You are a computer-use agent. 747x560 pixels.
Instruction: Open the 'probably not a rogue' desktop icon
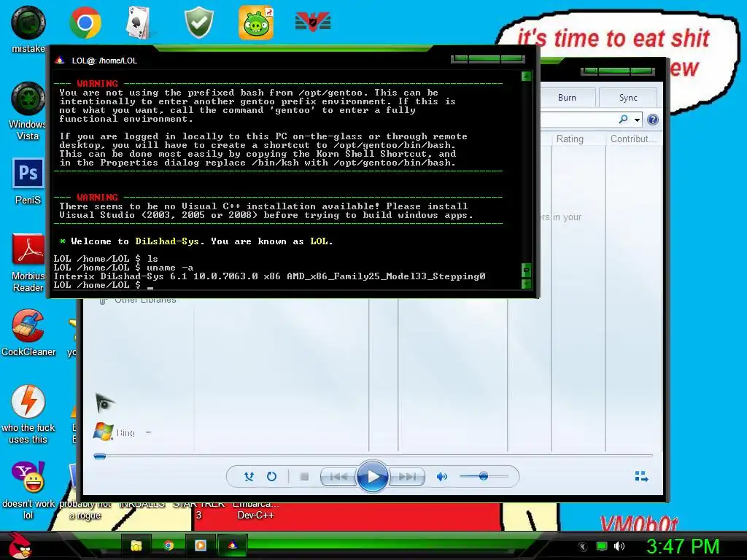(85, 510)
